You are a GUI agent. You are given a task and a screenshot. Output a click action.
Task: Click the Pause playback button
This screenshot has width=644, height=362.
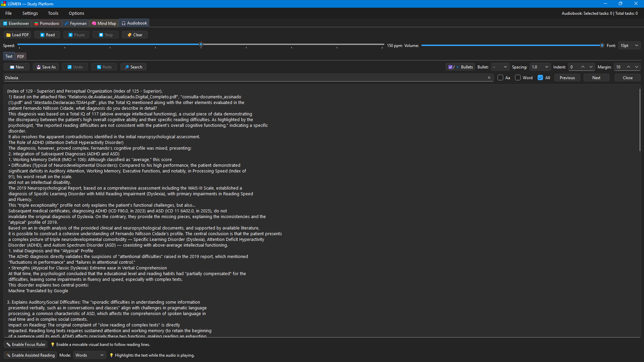[x=77, y=35]
